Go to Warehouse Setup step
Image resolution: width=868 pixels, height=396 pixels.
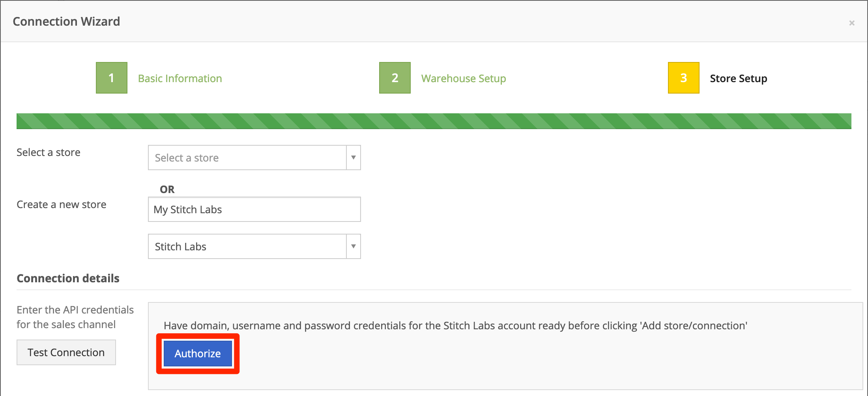tap(464, 79)
